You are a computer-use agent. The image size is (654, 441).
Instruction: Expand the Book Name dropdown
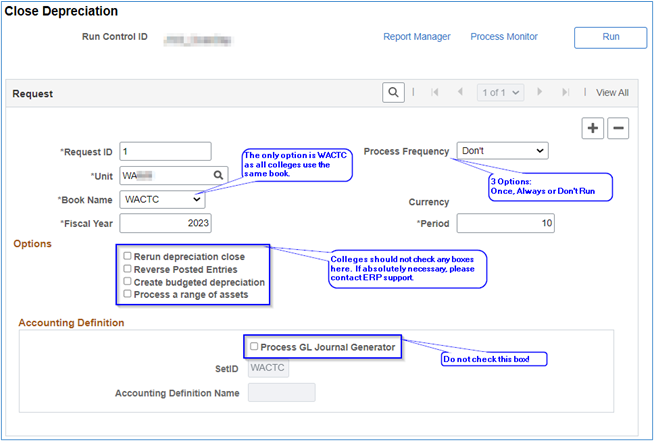click(162, 199)
